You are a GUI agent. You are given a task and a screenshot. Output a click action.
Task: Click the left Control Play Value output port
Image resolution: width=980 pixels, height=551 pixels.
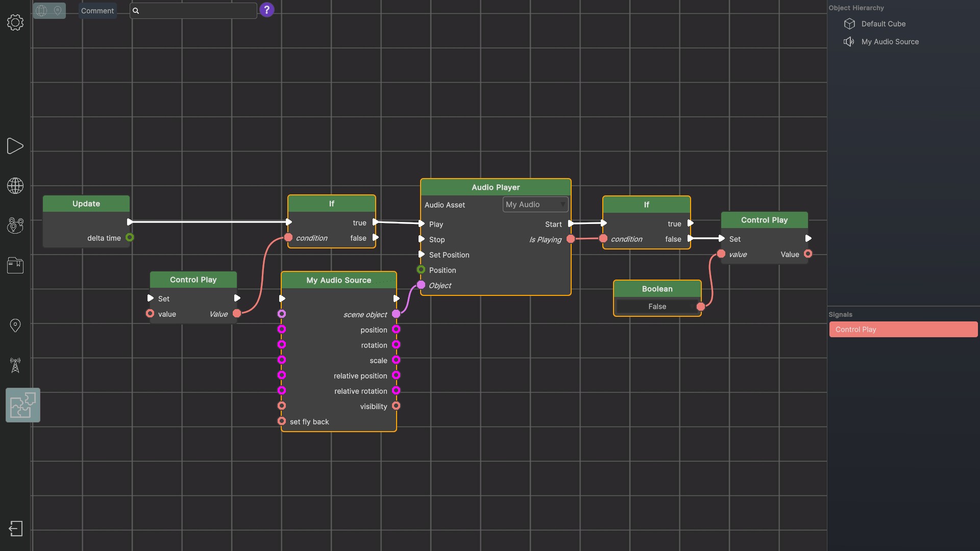tap(237, 313)
